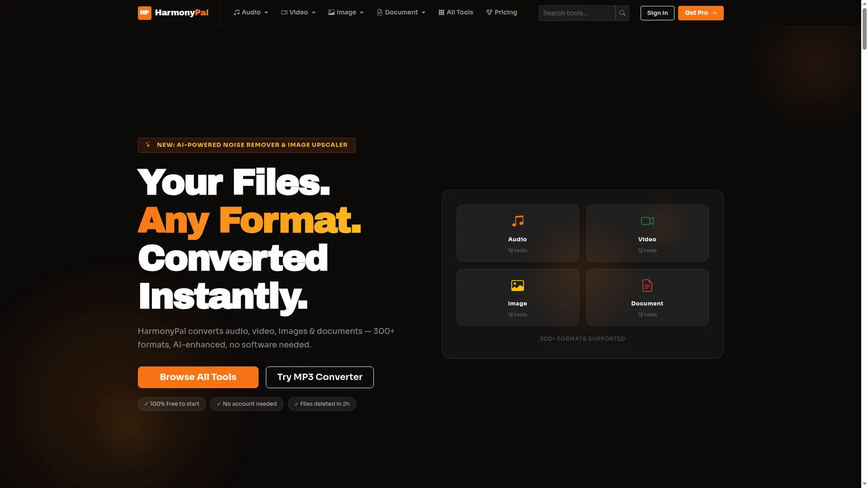
Task: Click the Get Pro button
Action: 701,13
